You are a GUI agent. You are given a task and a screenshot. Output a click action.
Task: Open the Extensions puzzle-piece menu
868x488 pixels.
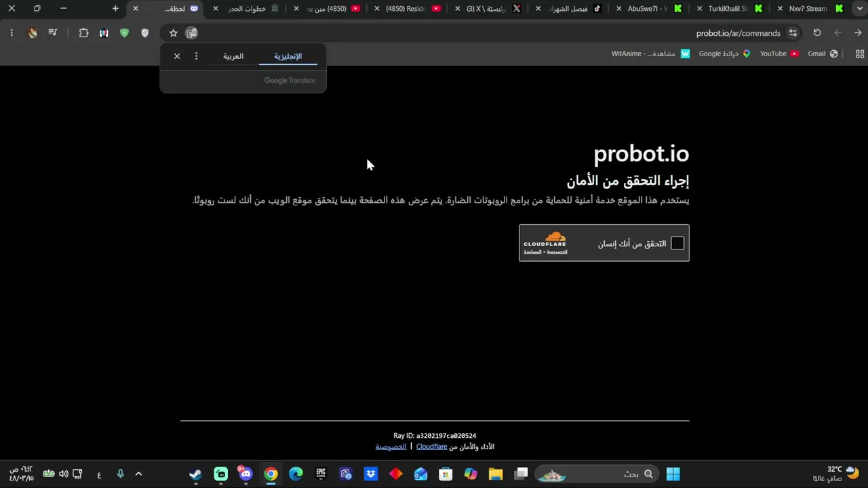pyautogui.click(x=83, y=33)
